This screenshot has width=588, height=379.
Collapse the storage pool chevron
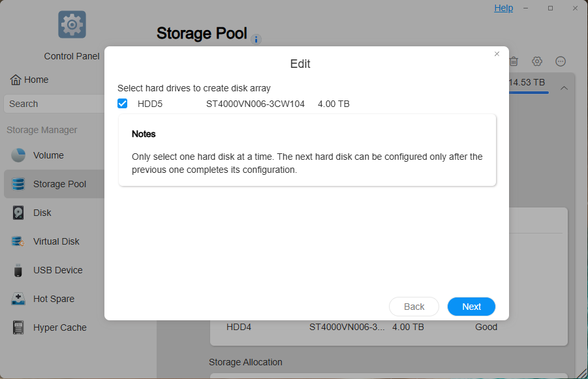tap(564, 88)
